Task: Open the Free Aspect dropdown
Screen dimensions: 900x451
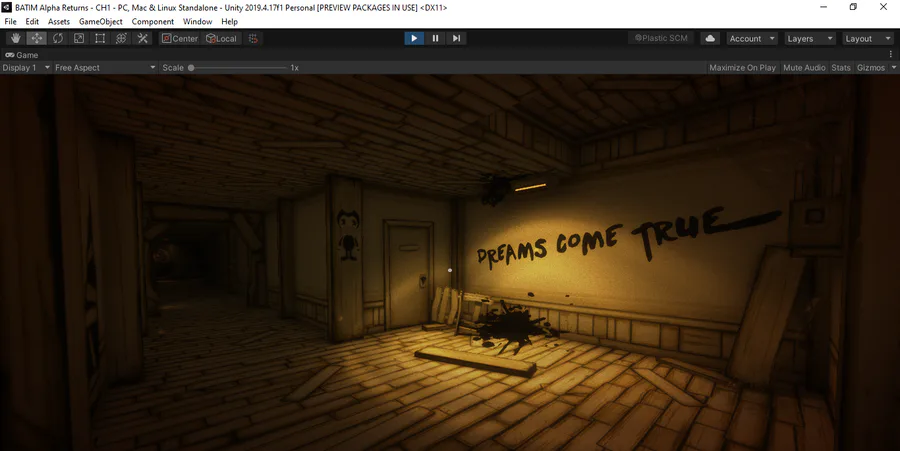Action: tap(105, 68)
